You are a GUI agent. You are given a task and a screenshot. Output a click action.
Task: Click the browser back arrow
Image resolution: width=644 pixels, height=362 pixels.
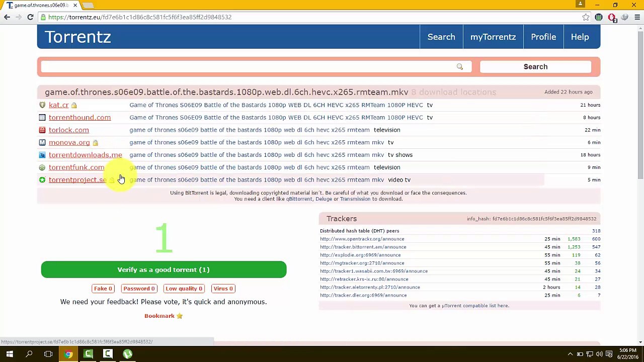click(7, 17)
